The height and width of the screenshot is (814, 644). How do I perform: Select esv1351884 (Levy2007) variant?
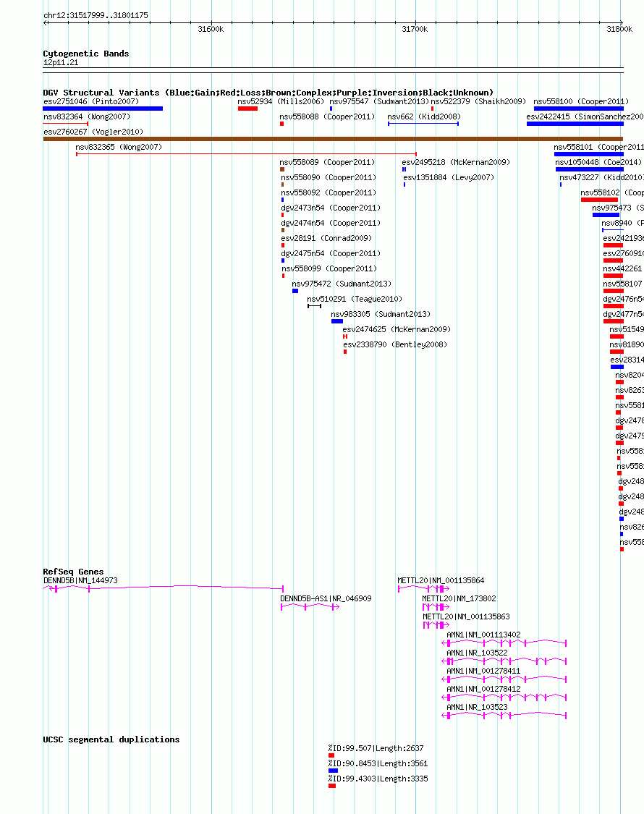click(x=404, y=185)
